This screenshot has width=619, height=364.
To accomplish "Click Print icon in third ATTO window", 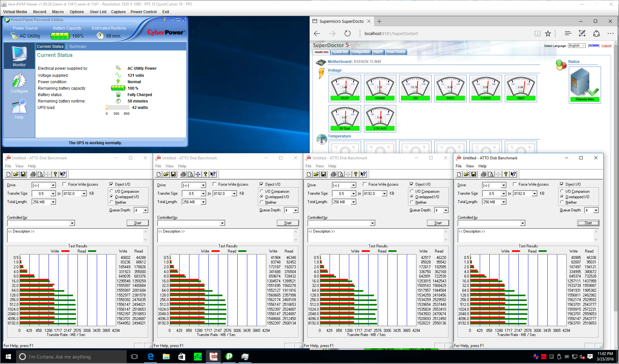I will (x=333, y=174).
